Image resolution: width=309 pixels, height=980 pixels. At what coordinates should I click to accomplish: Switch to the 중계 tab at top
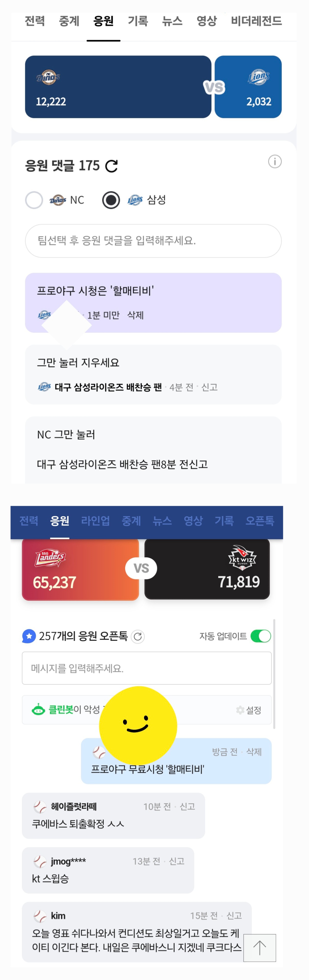69,21
